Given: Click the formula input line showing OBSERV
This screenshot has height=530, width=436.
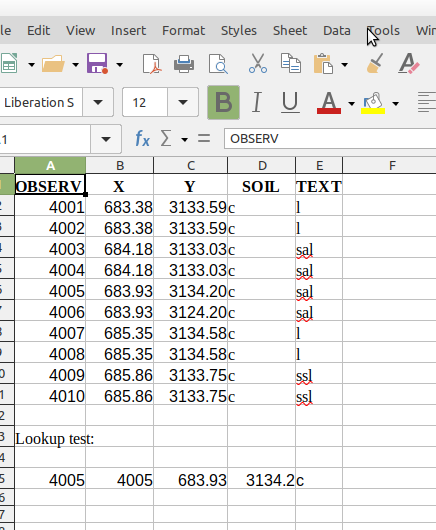Looking at the screenshot, I should [x=330, y=139].
